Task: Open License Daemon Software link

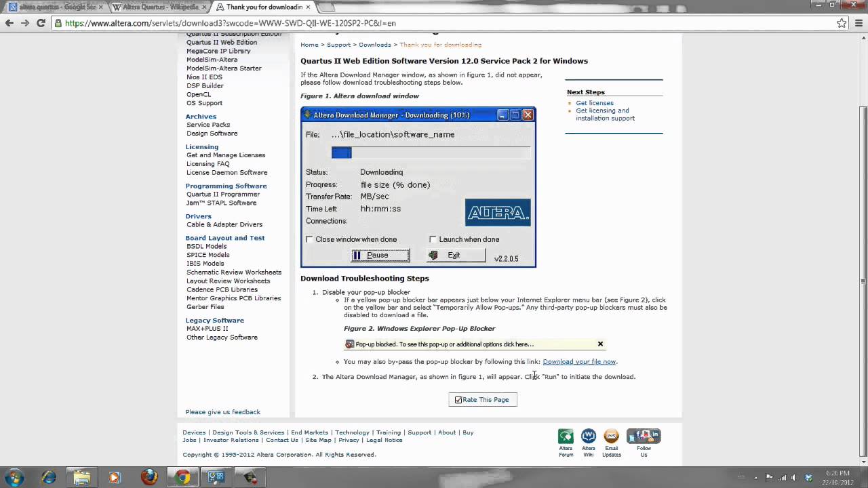Action: 227,172
